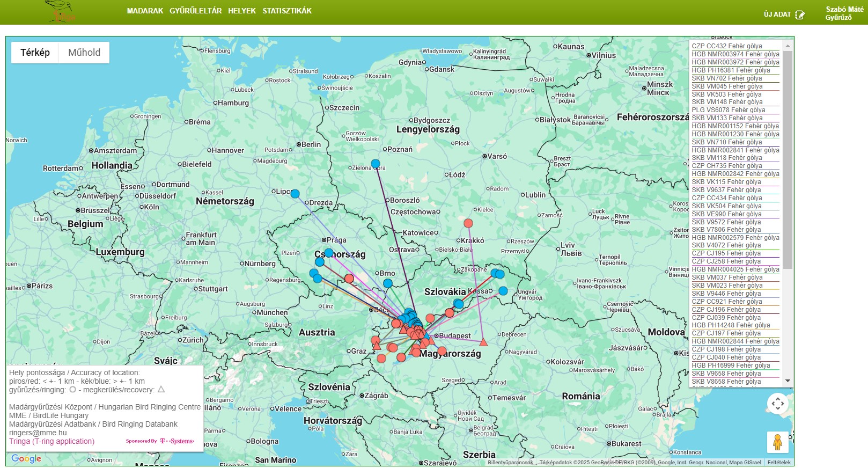
Task: Click the blue marker near Zielona Góra
Action: tap(376, 164)
